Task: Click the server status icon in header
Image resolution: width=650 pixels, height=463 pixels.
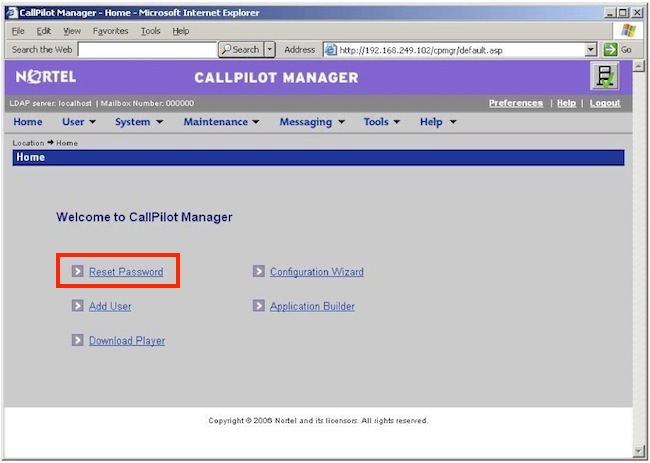Action: click(605, 76)
